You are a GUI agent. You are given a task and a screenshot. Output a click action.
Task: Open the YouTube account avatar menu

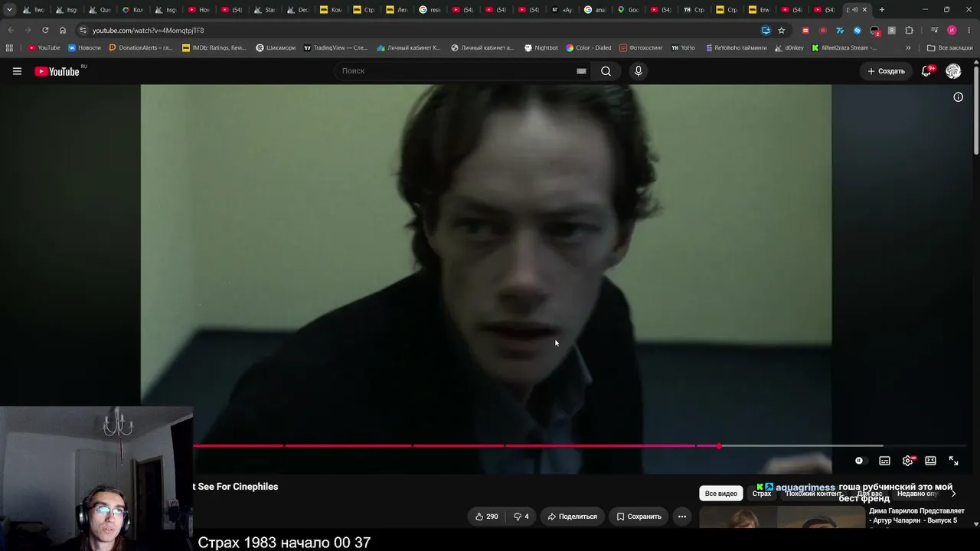[953, 71]
